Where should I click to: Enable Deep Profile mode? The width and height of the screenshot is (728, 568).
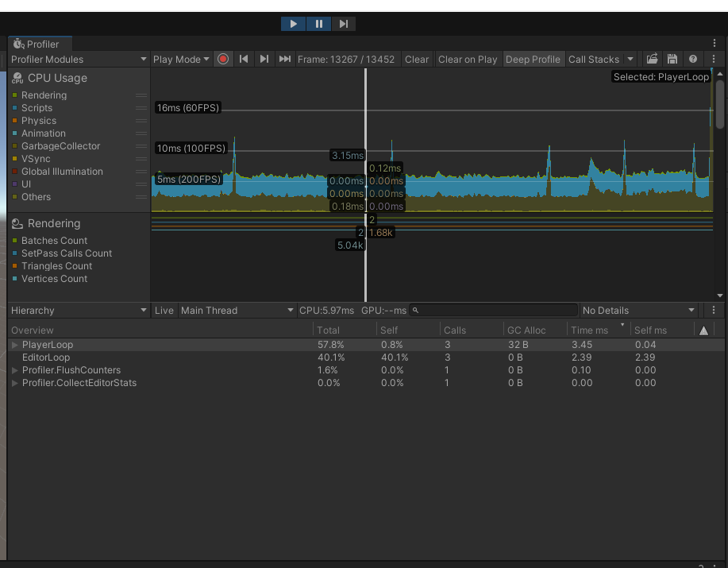pyautogui.click(x=533, y=59)
